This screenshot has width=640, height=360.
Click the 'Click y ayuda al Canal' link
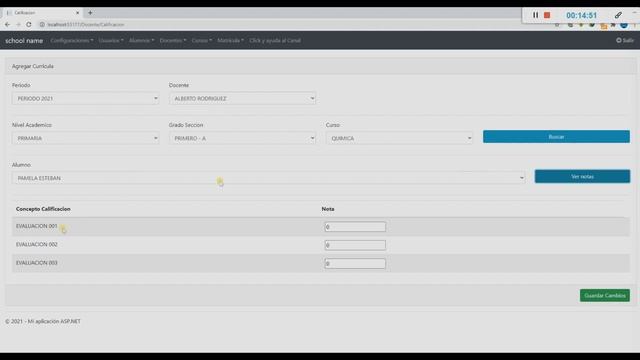click(275, 40)
